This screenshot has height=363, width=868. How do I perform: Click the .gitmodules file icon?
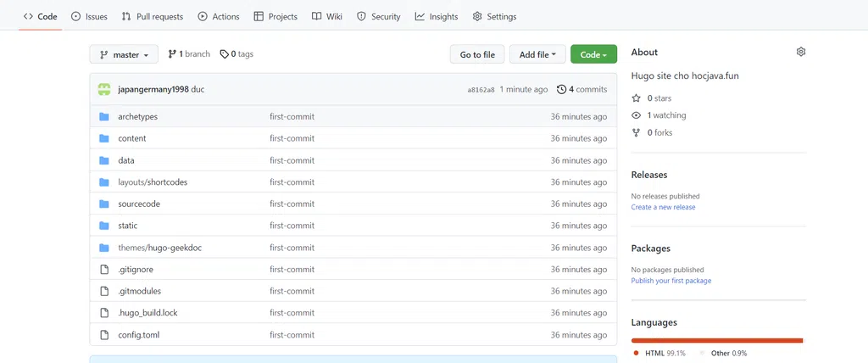pos(104,292)
